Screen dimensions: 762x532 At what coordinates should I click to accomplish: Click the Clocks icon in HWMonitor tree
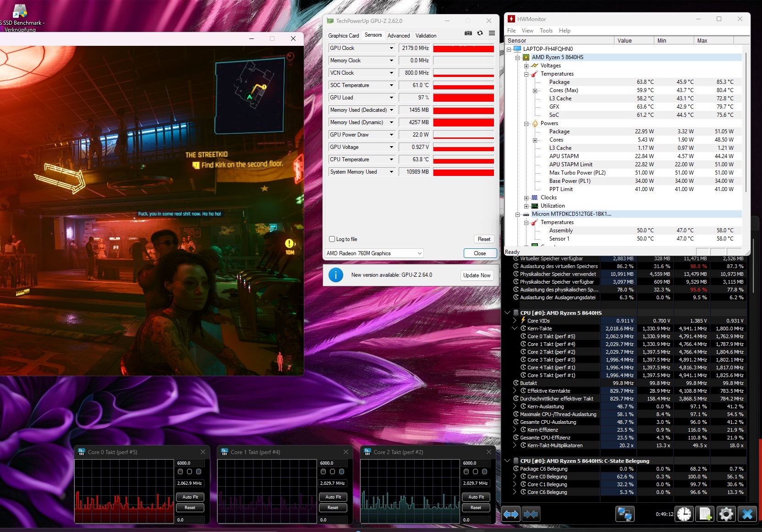(x=535, y=197)
